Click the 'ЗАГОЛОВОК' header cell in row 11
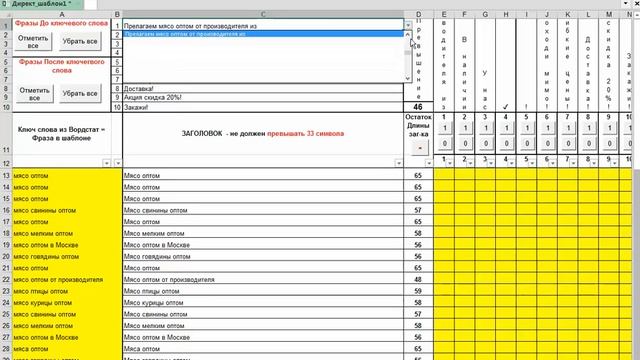Image resolution: width=640 pixels, height=360 pixels. tap(263, 133)
